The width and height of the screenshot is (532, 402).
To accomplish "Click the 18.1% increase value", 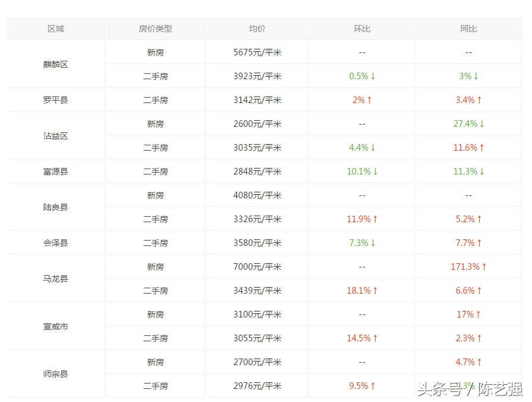I will tap(362, 291).
